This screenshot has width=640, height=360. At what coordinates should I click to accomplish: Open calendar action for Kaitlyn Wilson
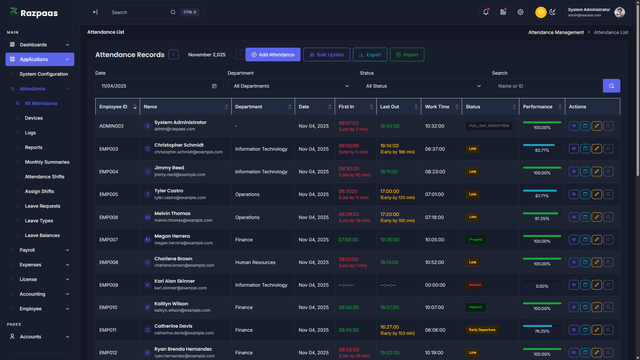pos(585,307)
